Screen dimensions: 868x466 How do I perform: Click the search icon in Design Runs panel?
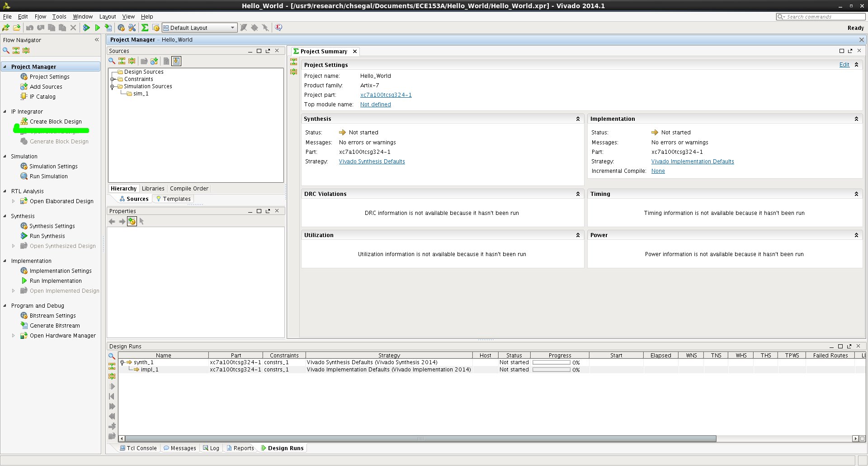coord(112,356)
